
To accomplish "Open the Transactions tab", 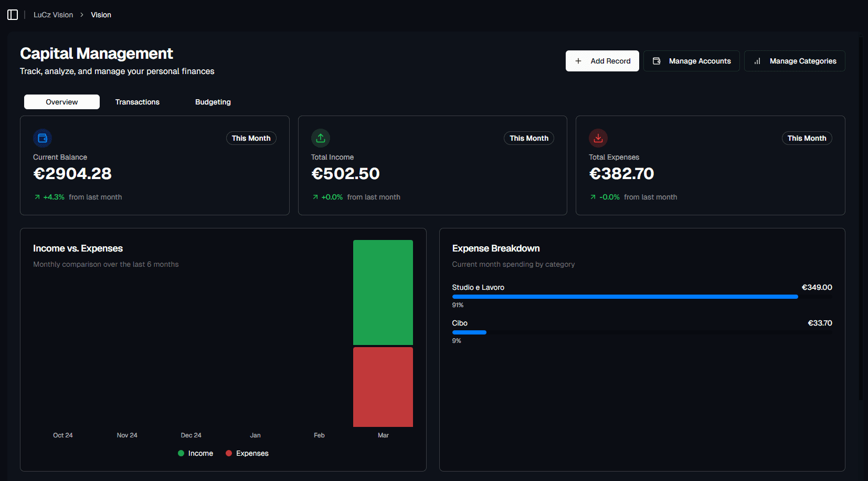I will point(137,102).
